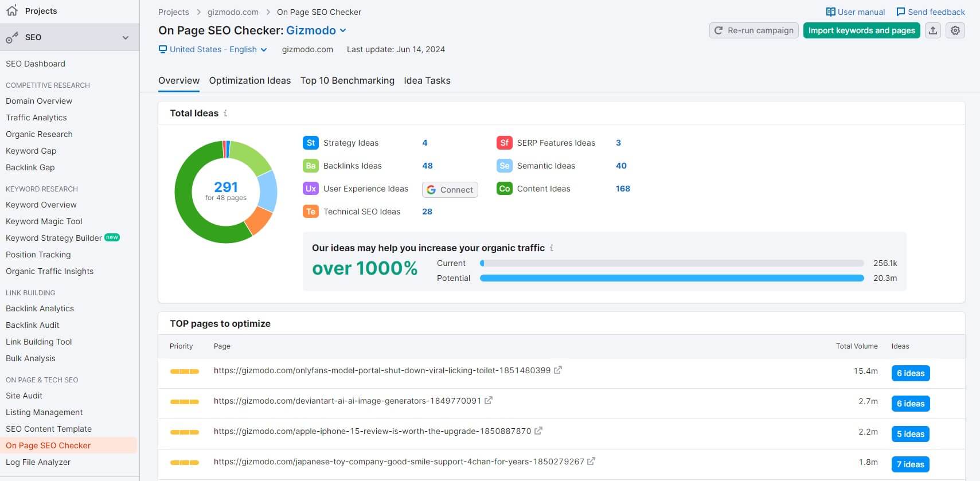
Task: Click the Total Volume column header
Action: (857, 346)
